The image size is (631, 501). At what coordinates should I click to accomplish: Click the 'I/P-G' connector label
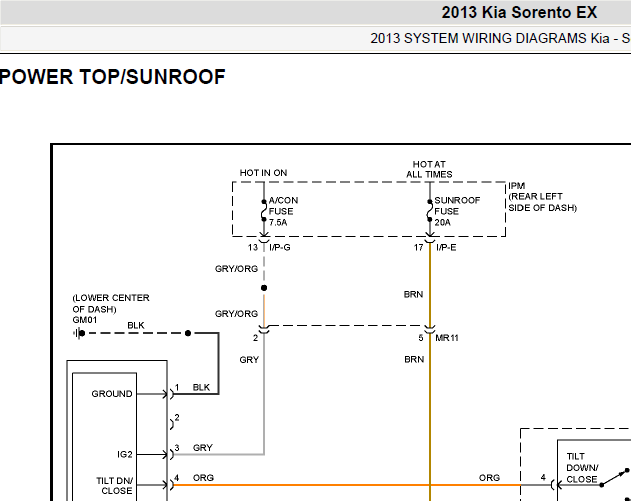point(280,247)
